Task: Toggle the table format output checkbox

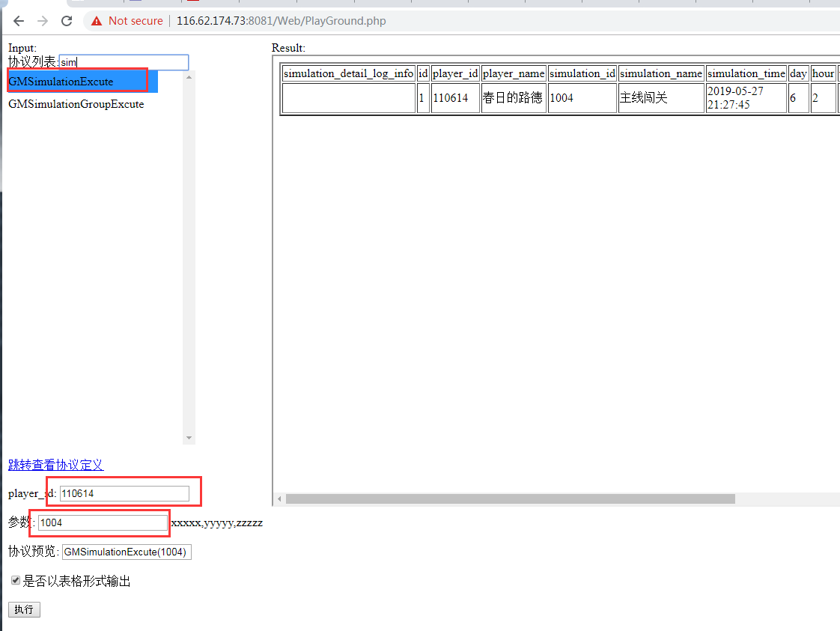Action: 16,580
